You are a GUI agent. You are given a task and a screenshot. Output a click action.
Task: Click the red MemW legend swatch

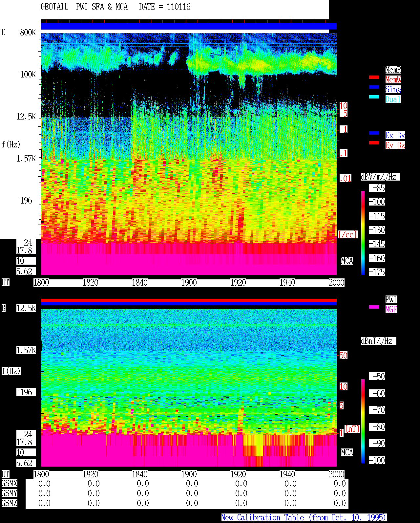coord(374,77)
